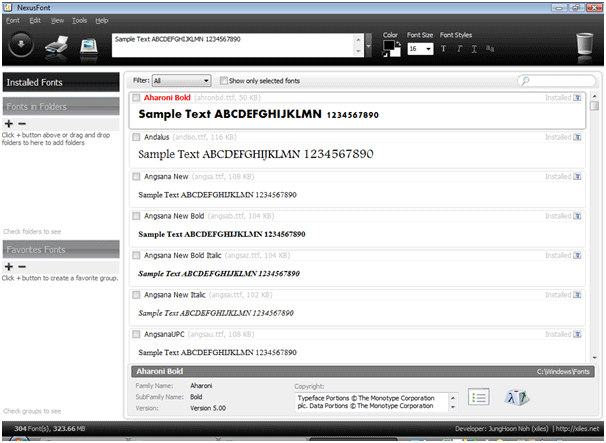This screenshot has width=606, height=443.
Task: Check the Angsana New Bold font checkbox
Action: click(136, 216)
